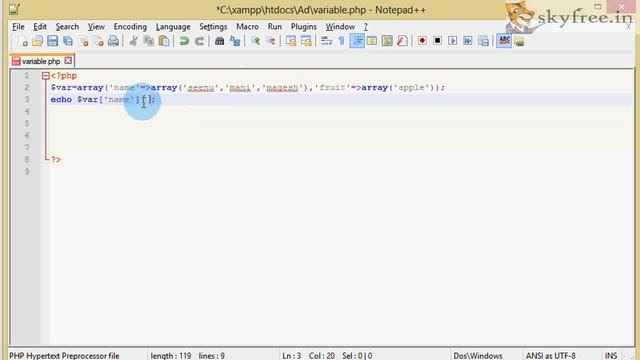The width and height of the screenshot is (640, 360).
Task: Click ANSI as UTF-8 encoding status
Action: [x=551, y=356]
